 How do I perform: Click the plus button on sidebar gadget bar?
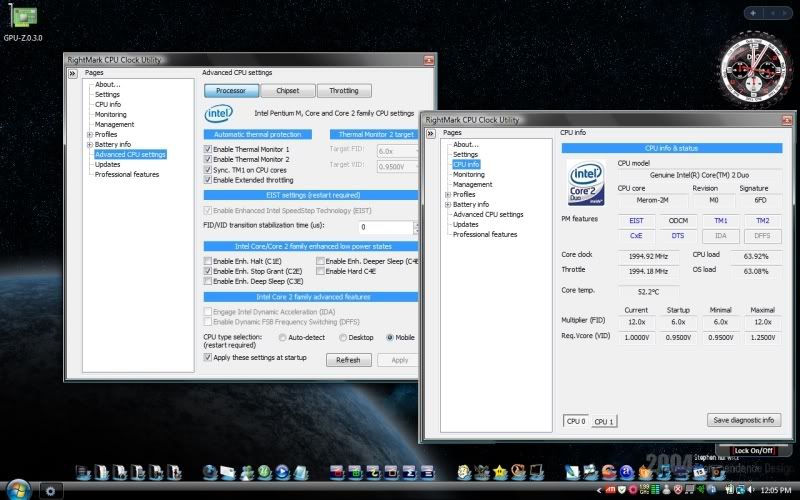click(x=753, y=13)
